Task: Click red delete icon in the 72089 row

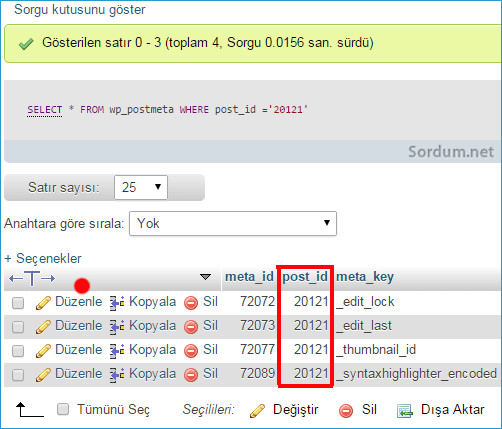Action: 191,375
